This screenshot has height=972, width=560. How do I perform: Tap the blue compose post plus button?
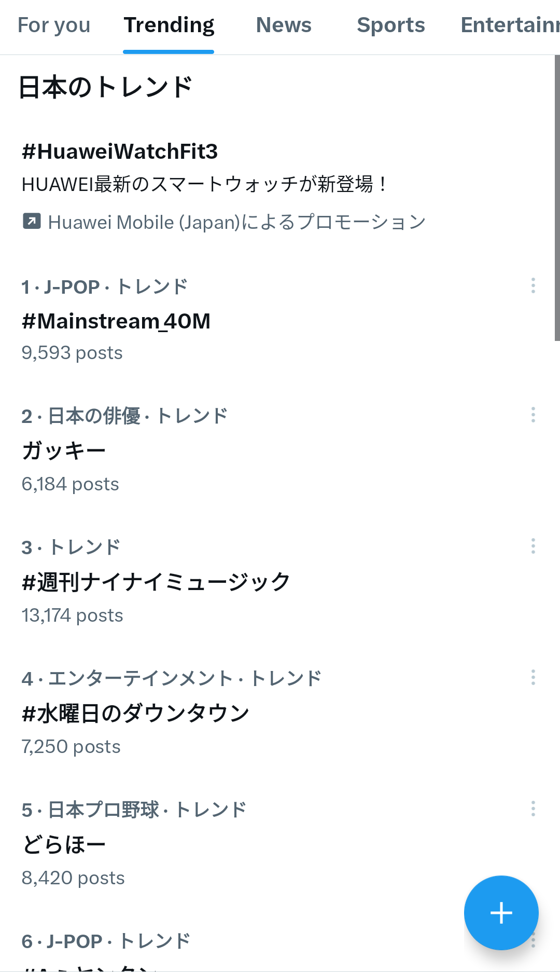pos(501,913)
